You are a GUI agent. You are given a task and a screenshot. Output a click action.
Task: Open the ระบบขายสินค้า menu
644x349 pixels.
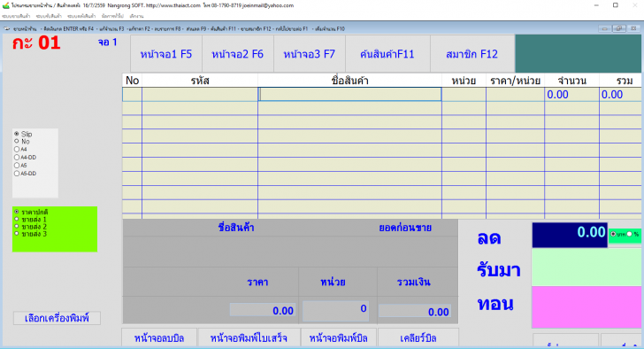(x=16, y=16)
